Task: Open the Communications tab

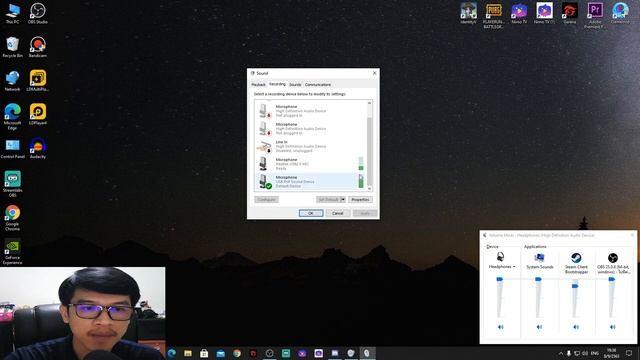Action: [318, 84]
